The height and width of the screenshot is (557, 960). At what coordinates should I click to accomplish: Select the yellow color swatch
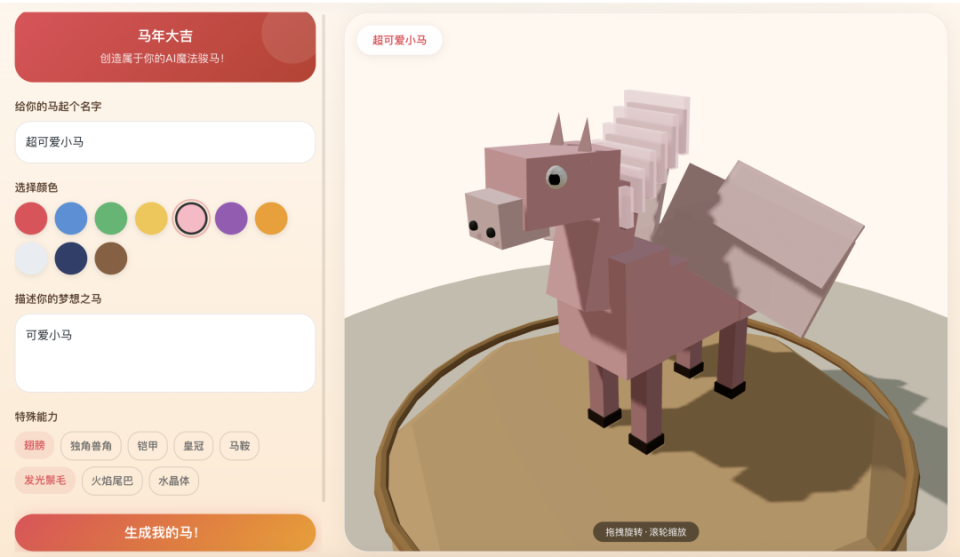click(151, 219)
